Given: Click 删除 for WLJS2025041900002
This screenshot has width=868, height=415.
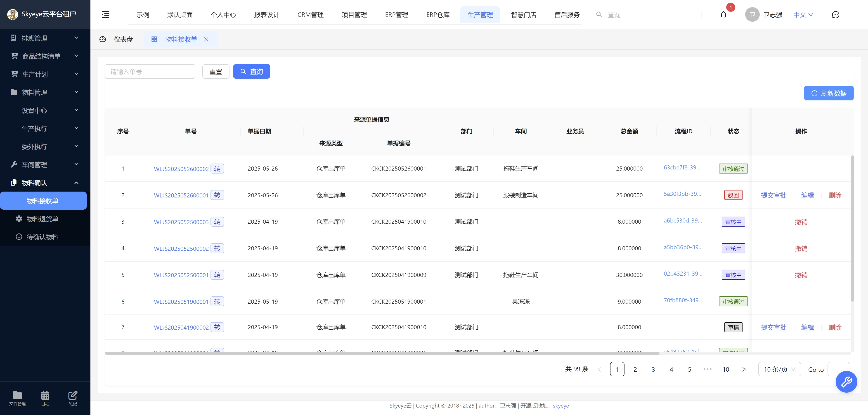Looking at the screenshot, I should point(835,328).
